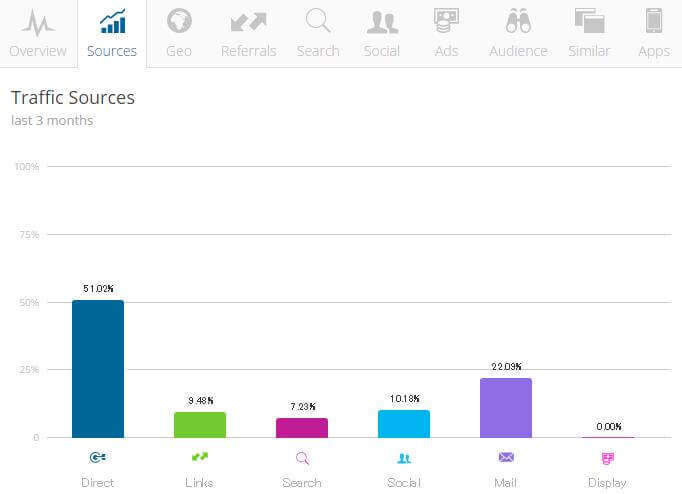Viewport: 682px width, 494px height.
Task: Click the 75% axis tick label
Action: click(x=29, y=235)
